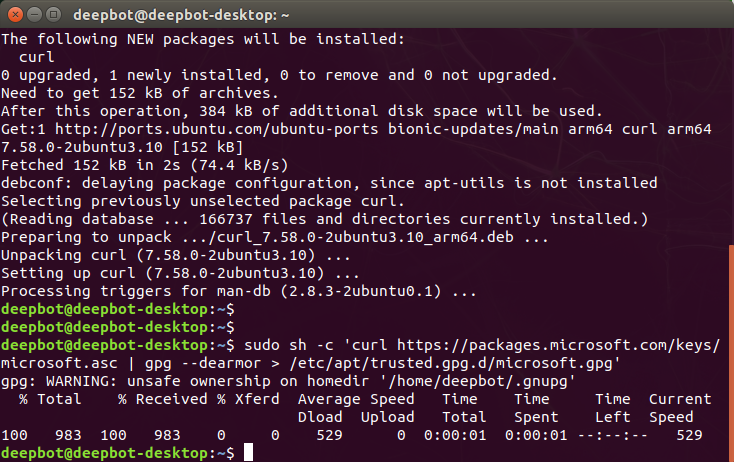Click '7.58.0-2ubuntu3.10 [152 kB]' text
The image size is (734, 462).
point(122,147)
